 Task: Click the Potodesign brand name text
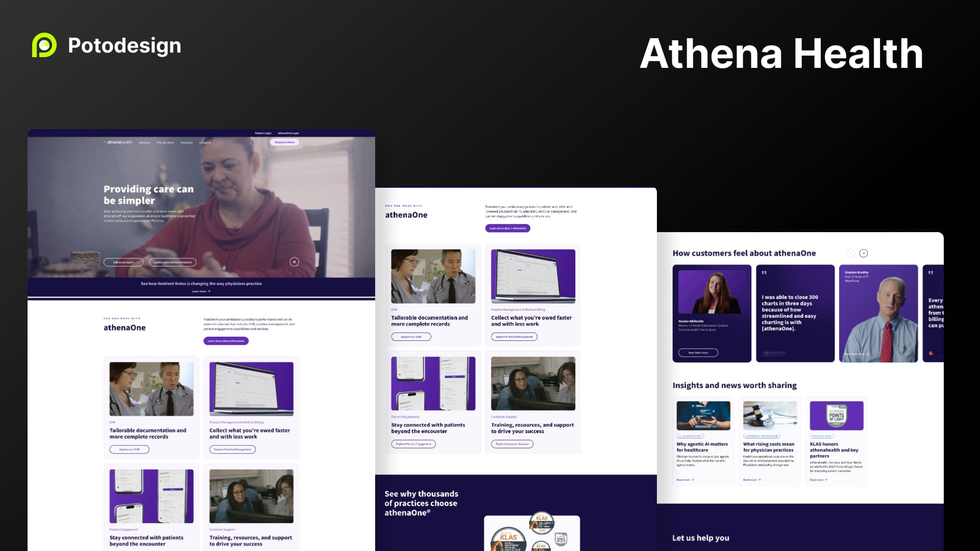[x=125, y=45]
